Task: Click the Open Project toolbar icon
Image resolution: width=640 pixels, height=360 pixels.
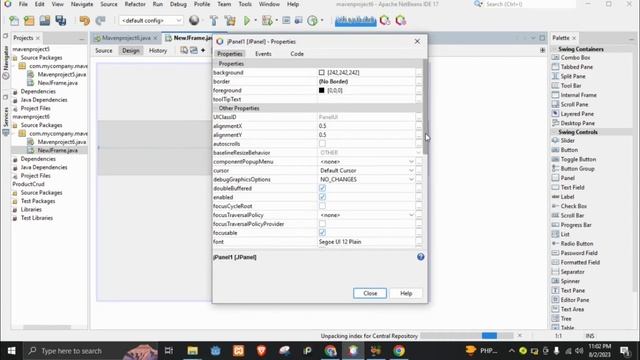Action: click(x=45, y=20)
